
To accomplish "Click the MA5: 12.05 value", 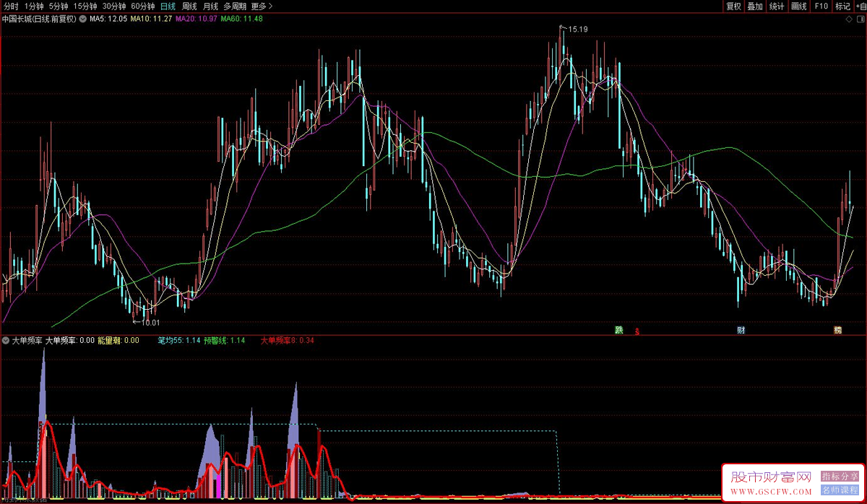I will 108,19.
